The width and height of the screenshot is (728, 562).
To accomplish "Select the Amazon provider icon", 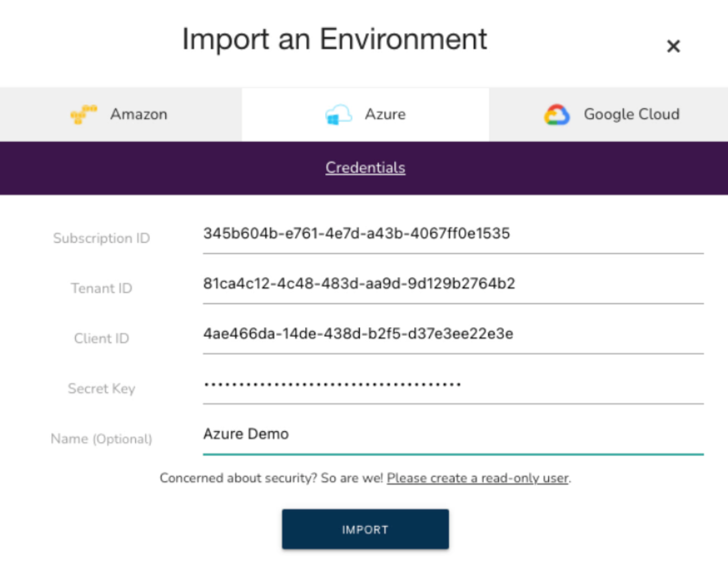I will coord(83,114).
